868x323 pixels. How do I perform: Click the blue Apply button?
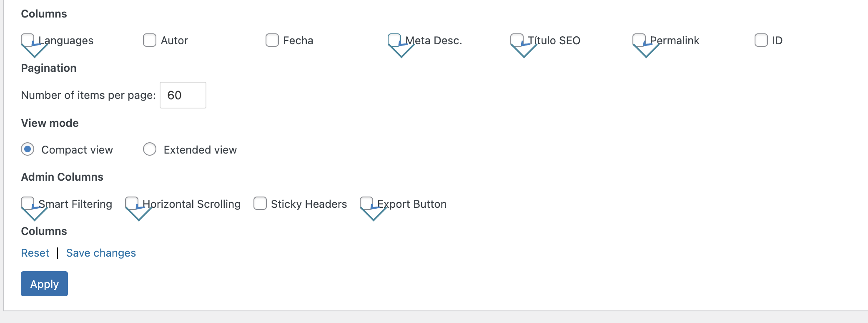click(44, 284)
